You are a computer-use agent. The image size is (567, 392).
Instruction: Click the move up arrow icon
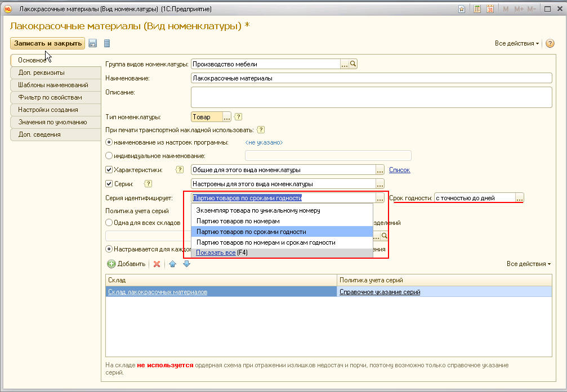coord(172,264)
